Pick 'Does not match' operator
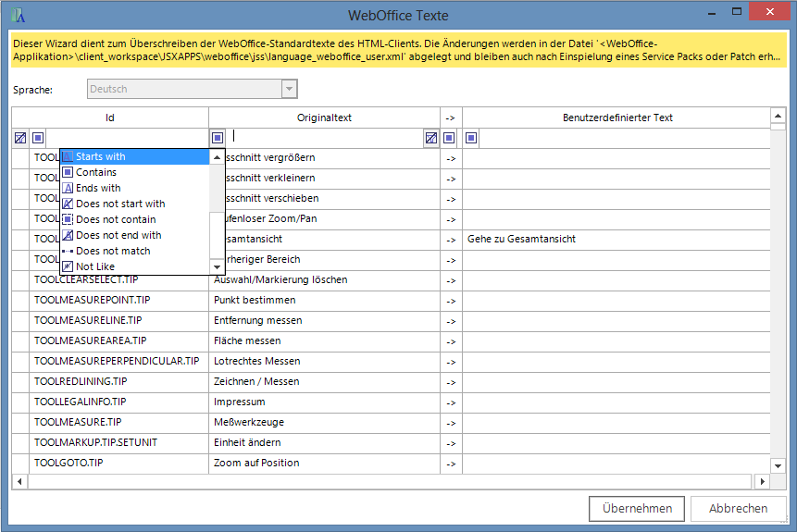The image size is (797, 532). [113, 251]
